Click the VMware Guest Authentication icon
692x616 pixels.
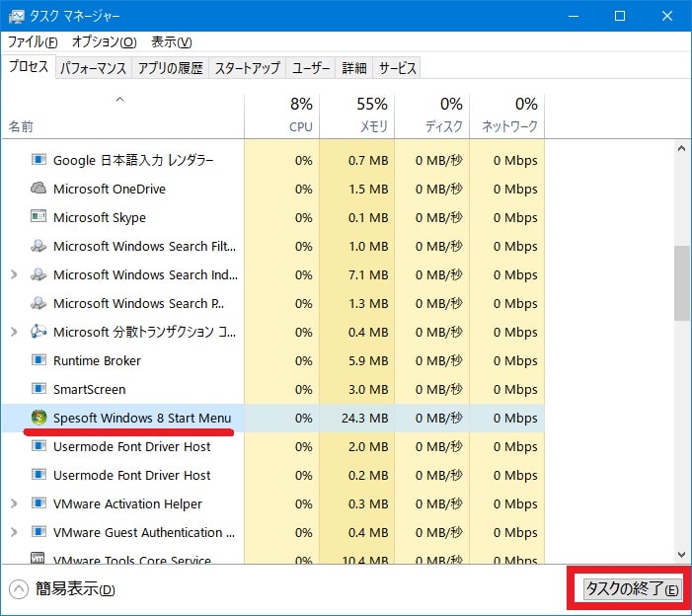(x=38, y=532)
